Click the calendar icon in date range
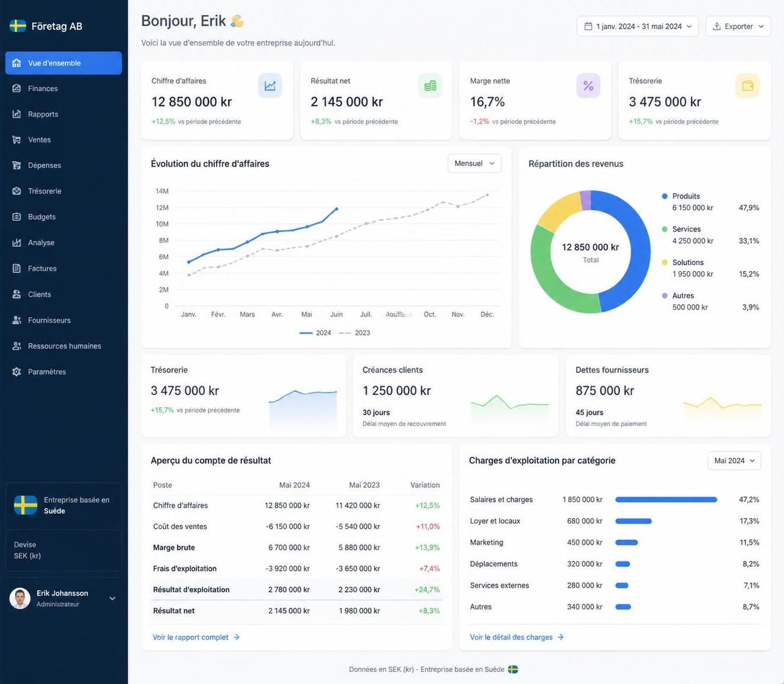Screen dimensions: 784x684 (588, 26)
